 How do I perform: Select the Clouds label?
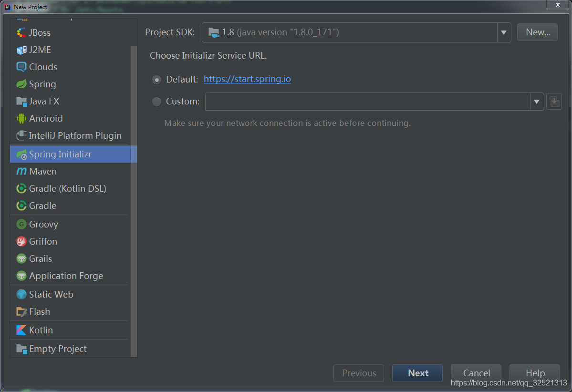click(43, 67)
